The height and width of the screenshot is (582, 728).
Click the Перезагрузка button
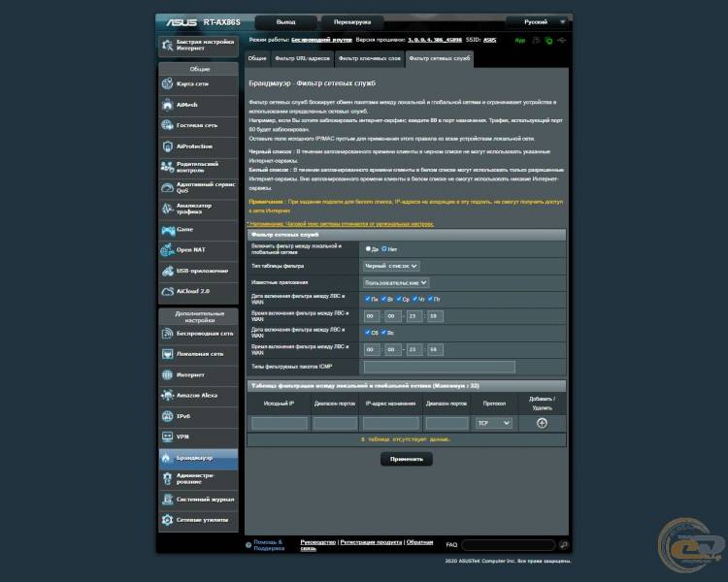(x=352, y=22)
